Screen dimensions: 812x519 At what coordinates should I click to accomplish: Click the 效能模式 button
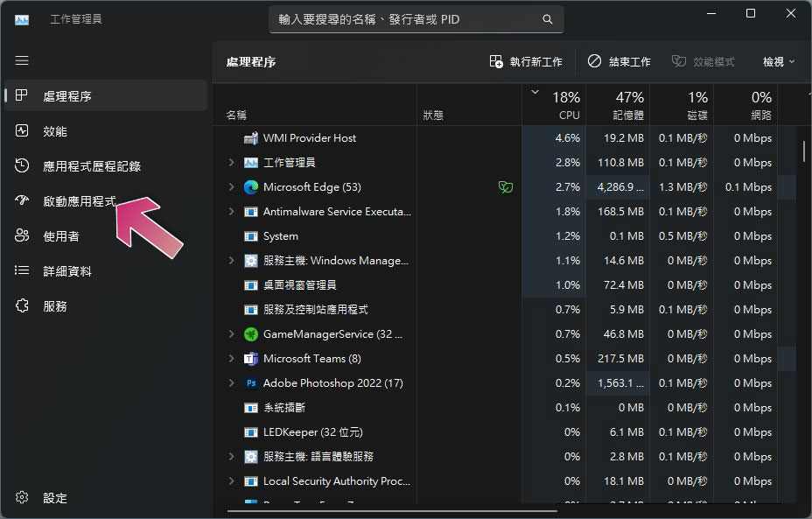703,61
